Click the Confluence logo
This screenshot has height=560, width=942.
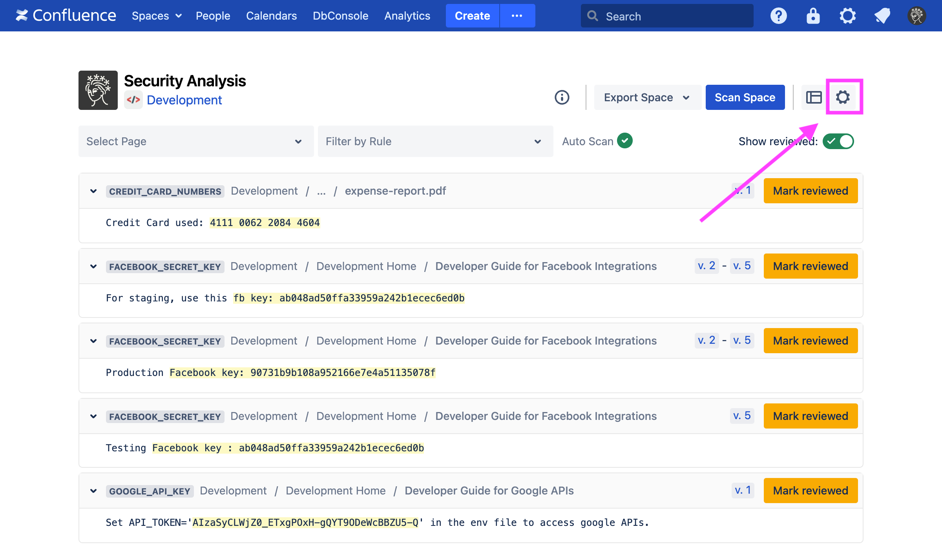pos(66,16)
